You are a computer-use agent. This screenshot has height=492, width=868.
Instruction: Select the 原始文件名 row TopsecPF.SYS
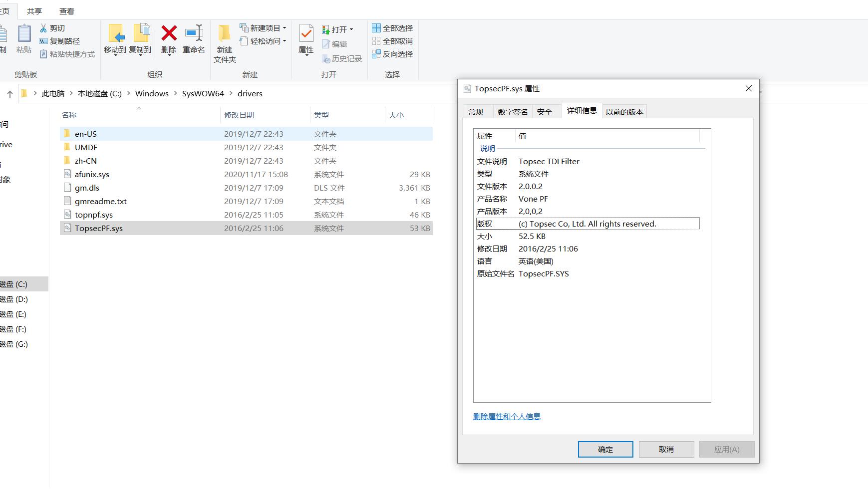point(588,273)
